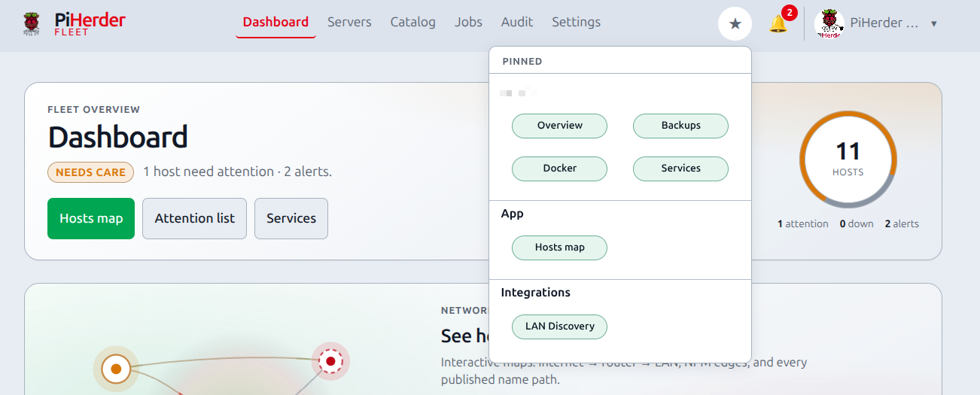Screen dimensions: 980x395
Task: Open the pinned Docker shortcut
Action: click(559, 169)
